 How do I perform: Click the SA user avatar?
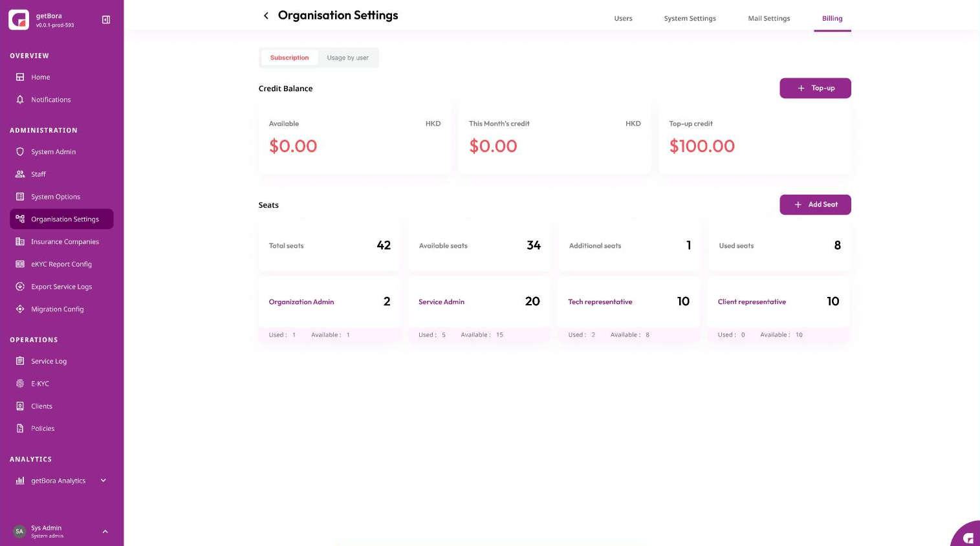[x=19, y=531]
